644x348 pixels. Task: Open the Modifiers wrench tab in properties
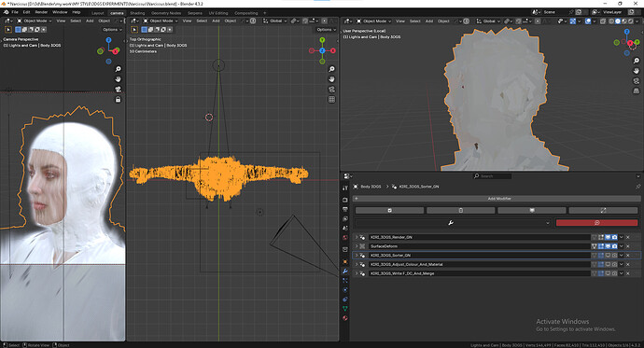[345, 271]
